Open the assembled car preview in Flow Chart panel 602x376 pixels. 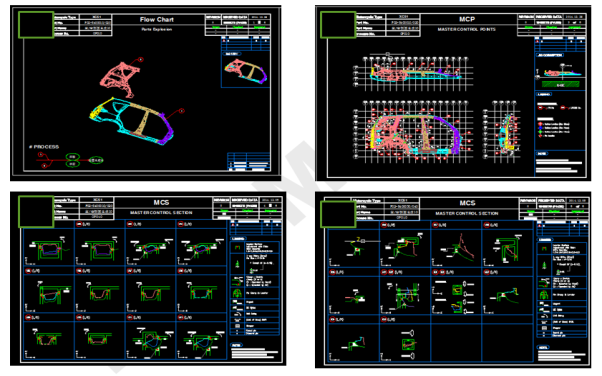click(246, 71)
